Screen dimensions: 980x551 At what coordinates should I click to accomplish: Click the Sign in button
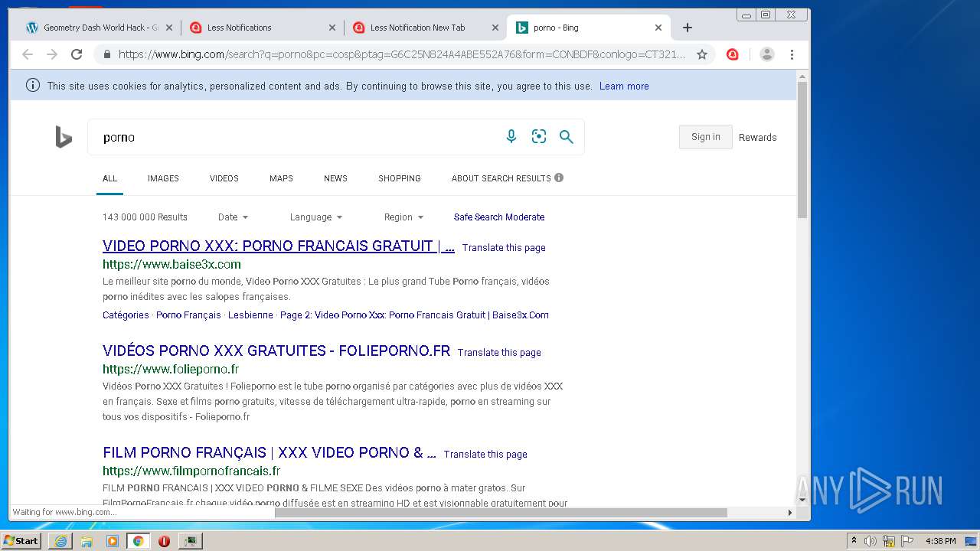[x=706, y=137]
